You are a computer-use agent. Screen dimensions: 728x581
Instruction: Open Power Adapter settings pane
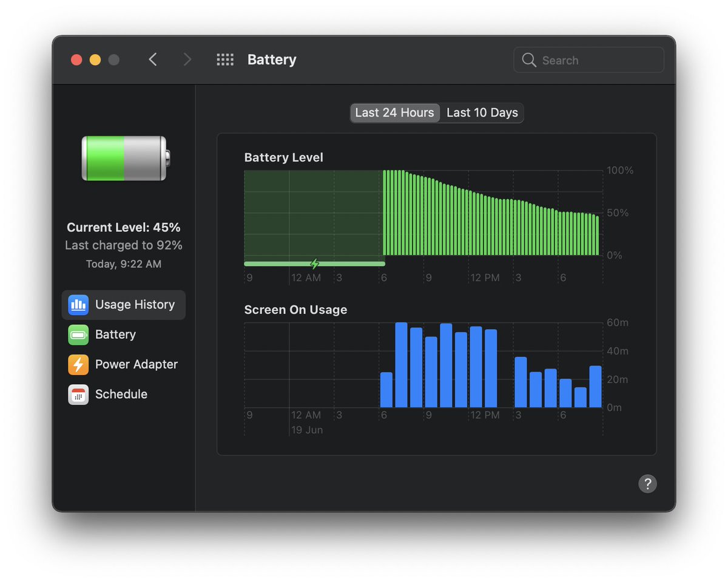[124, 364]
